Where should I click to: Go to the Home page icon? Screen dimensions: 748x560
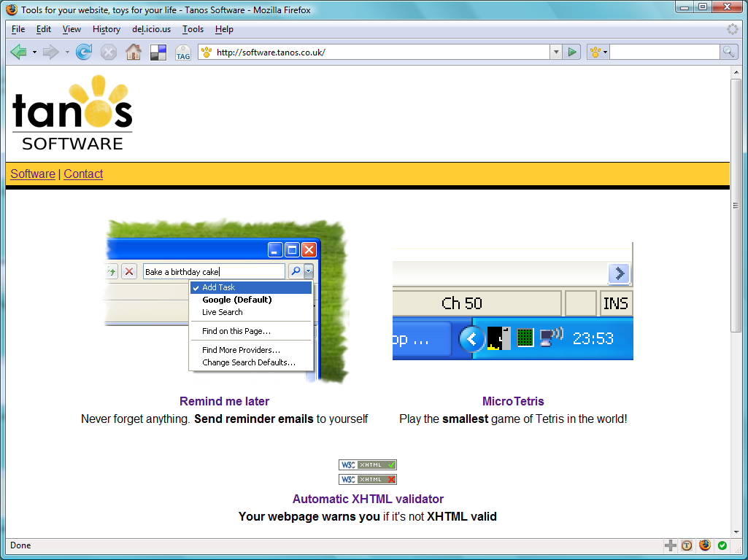(x=133, y=52)
